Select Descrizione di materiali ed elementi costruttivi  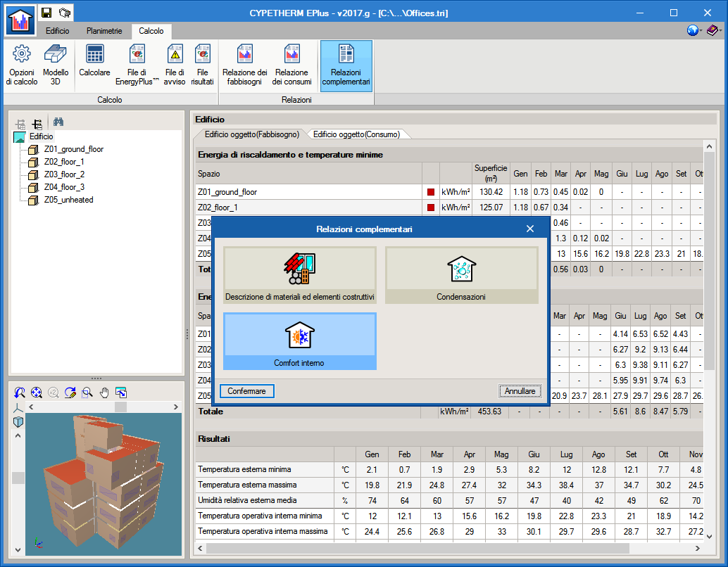tap(299, 275)
